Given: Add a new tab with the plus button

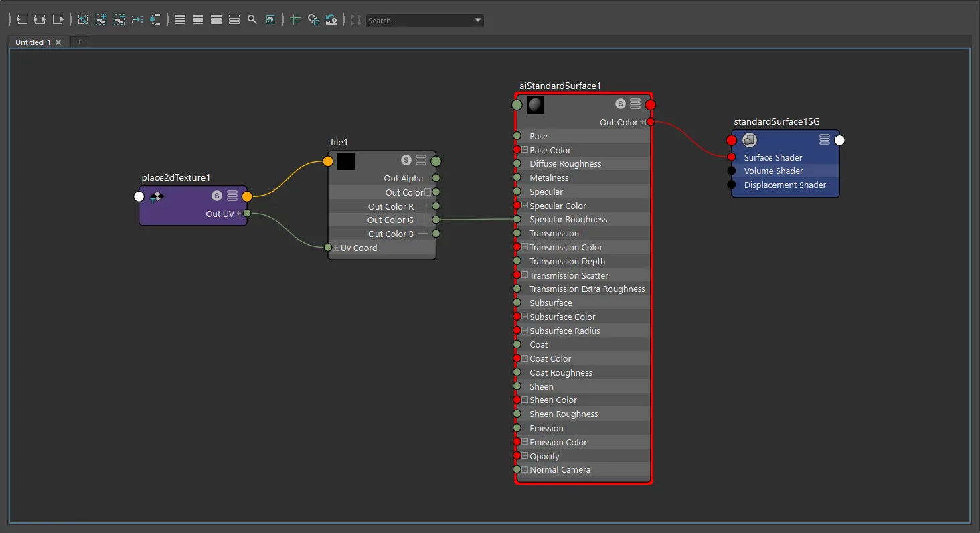Looking at the screenshot, I should coord(80,42).
